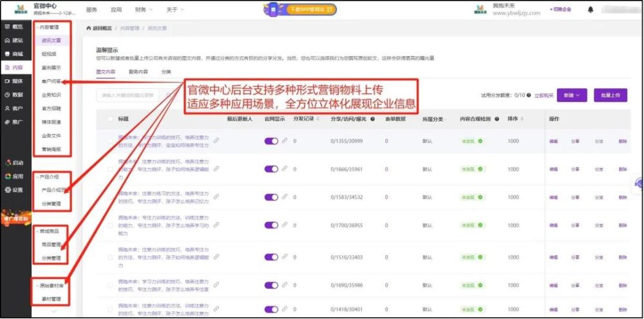
Task: Click the link icon beside first article title
Action: point(216,140)
